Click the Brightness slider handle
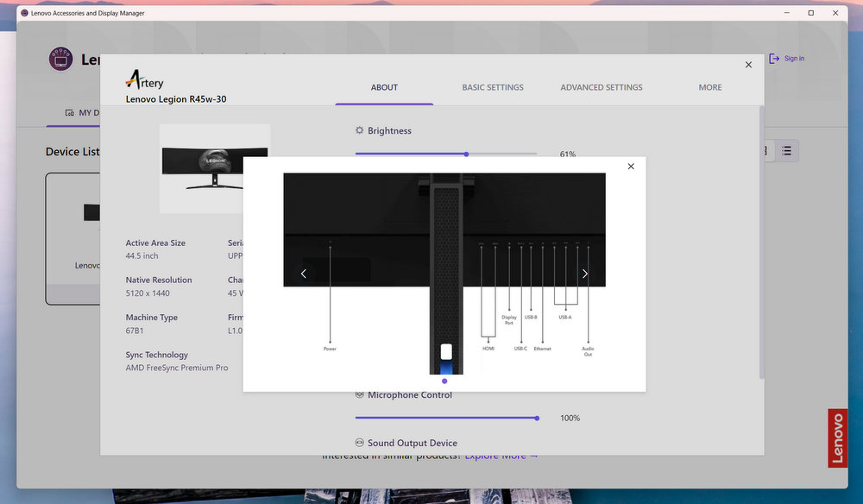Viewport: 863px width, 504px height. coord(466,154)
